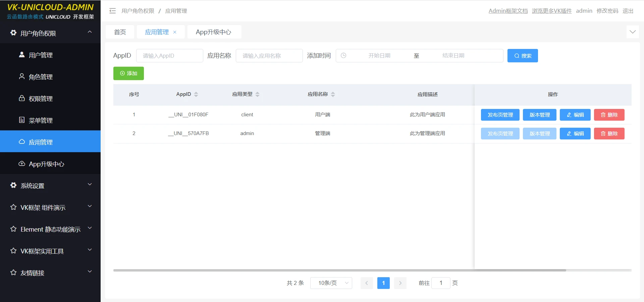Click the clock icon in date range field
The width and height of the screenshot is (644, 302).
click(343, 56)
